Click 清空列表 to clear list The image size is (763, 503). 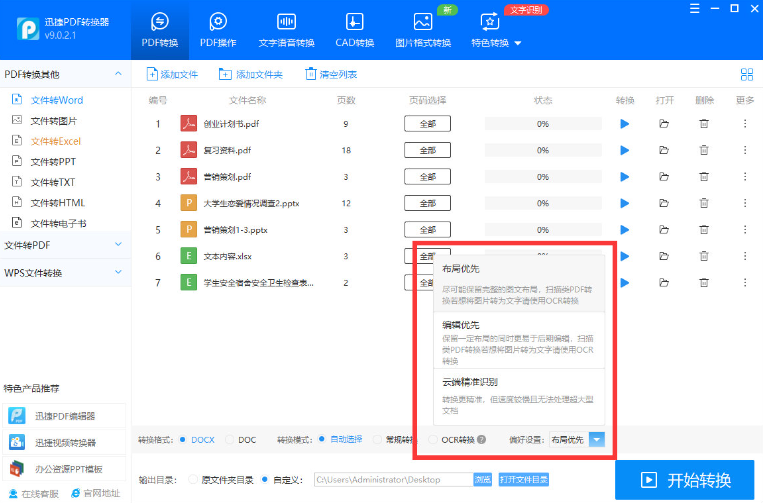(x=331, y=74)
